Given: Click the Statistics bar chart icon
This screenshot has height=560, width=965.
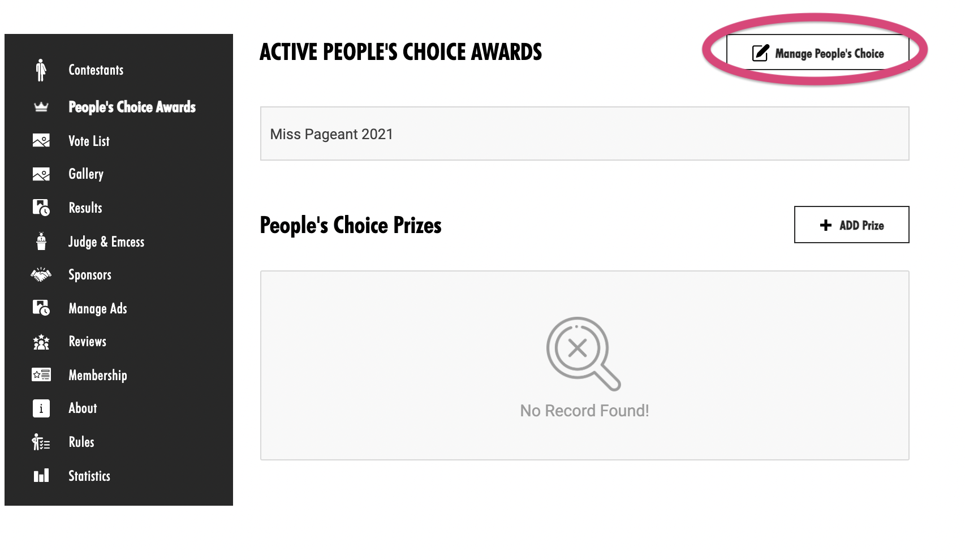Looking at the screenshot, I should tap(41, 476).
